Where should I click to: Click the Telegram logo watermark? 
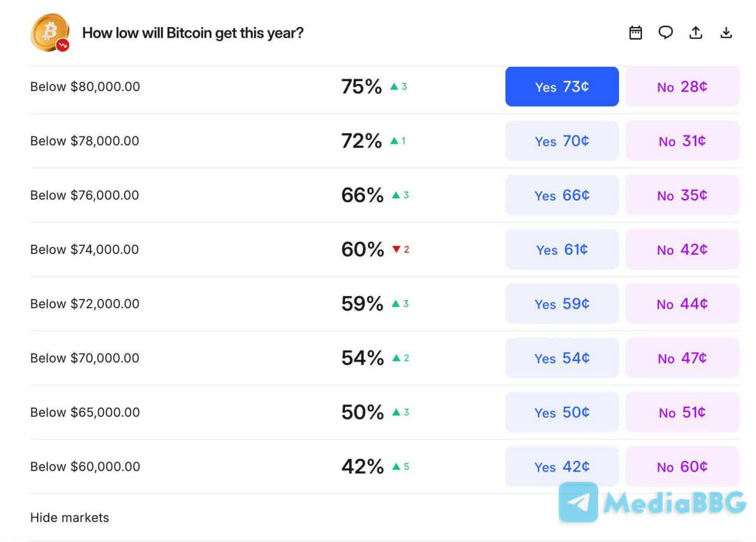point(578,502)
